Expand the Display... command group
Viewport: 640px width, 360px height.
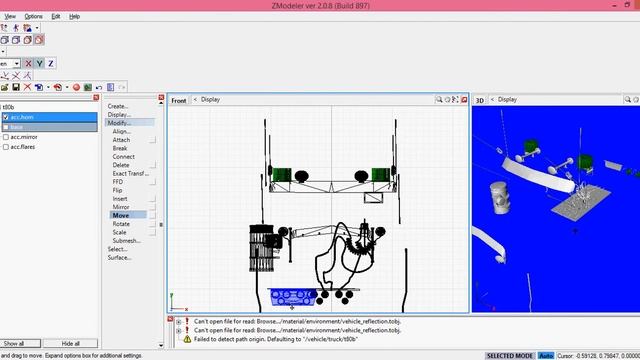point(119,115)
